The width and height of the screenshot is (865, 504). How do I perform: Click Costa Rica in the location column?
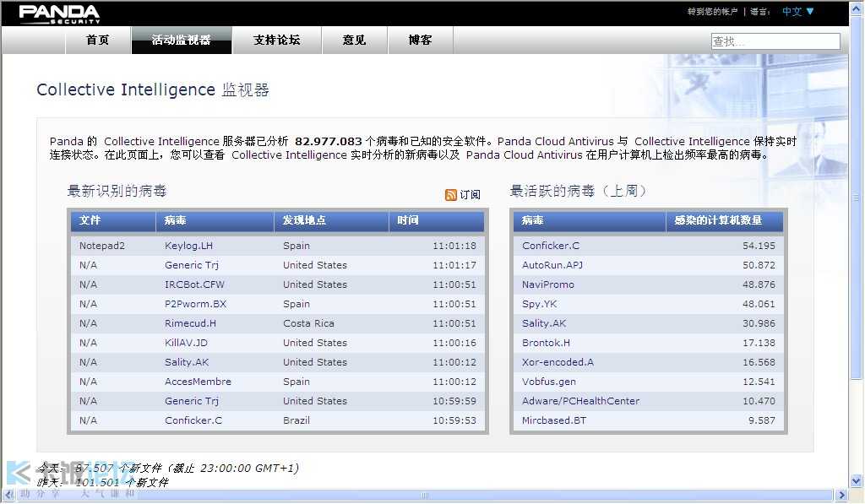click(308, 323)
